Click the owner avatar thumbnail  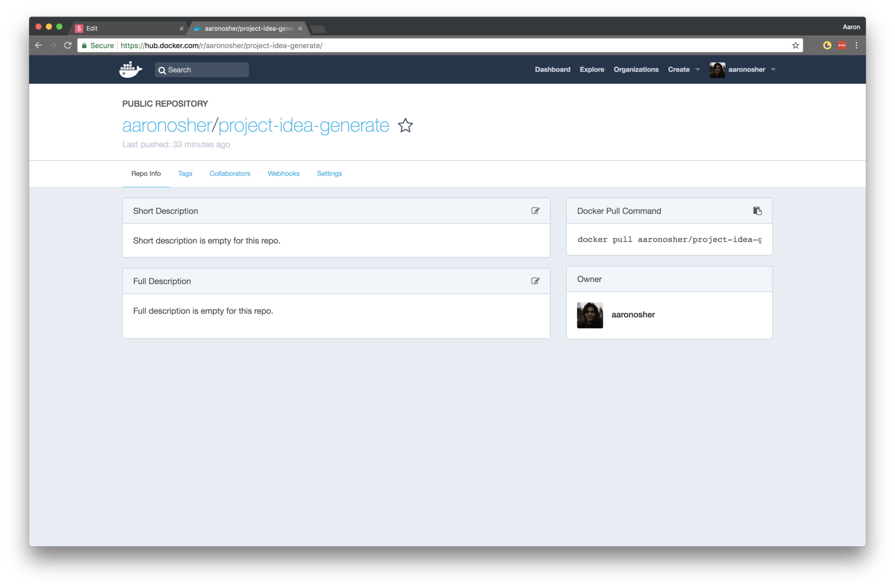[590, 315]
